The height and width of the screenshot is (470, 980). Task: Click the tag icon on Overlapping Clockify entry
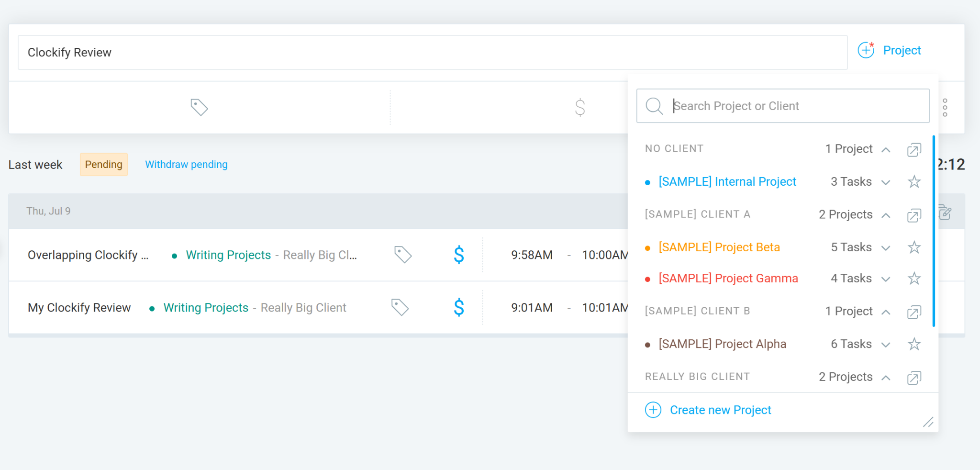pyautogui.click(x=403, y=255)
